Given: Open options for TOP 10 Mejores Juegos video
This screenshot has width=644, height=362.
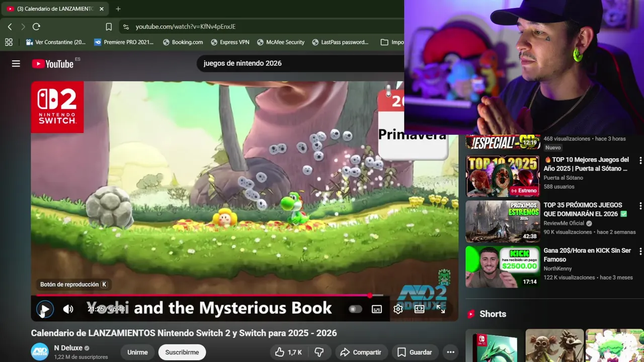Looking at the screenshot, I should pos(640,160).
